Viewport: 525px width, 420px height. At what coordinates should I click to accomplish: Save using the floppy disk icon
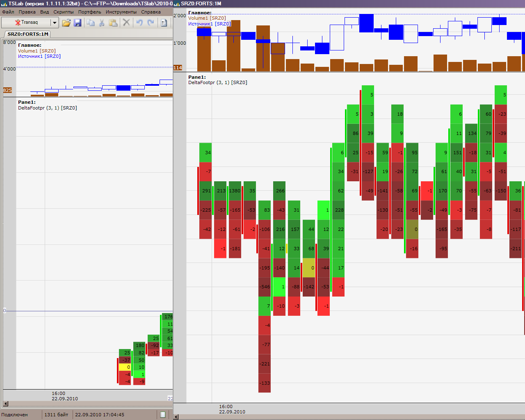coord(78,23)
